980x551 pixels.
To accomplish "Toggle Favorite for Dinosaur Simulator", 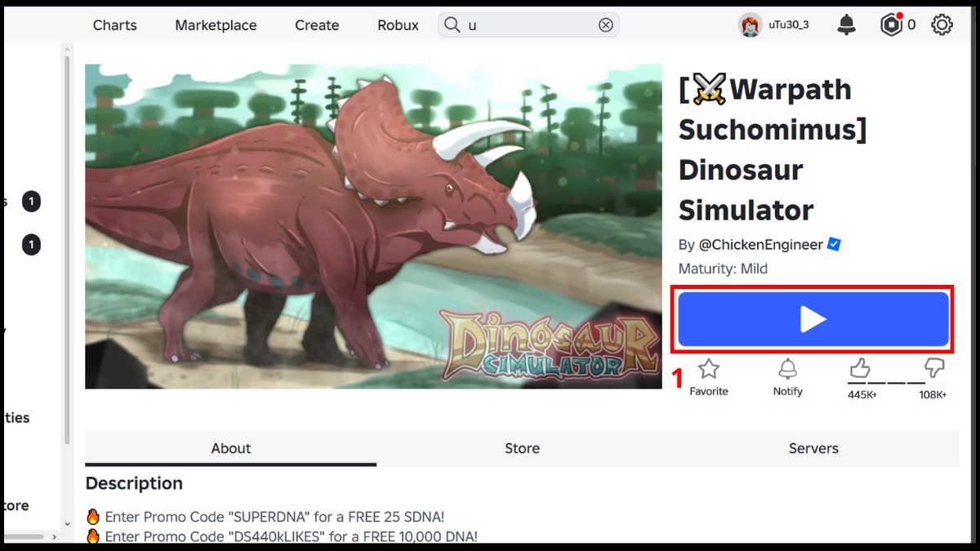I will point(708,369).
